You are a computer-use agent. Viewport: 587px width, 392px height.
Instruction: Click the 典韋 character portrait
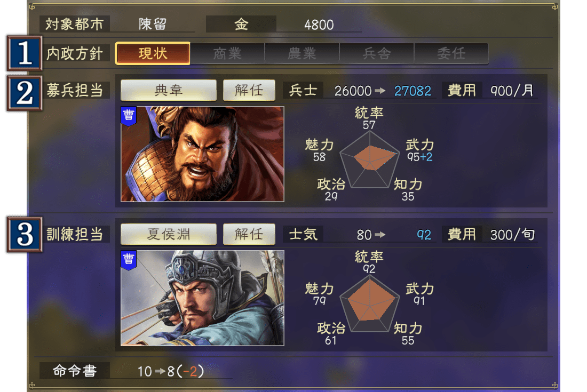pos(202,154)
